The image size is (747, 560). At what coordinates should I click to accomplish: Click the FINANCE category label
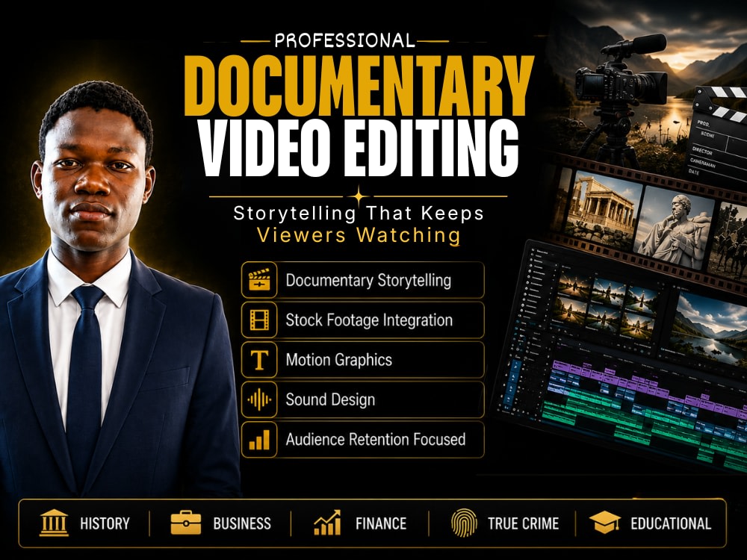click(x=381, y=524)
